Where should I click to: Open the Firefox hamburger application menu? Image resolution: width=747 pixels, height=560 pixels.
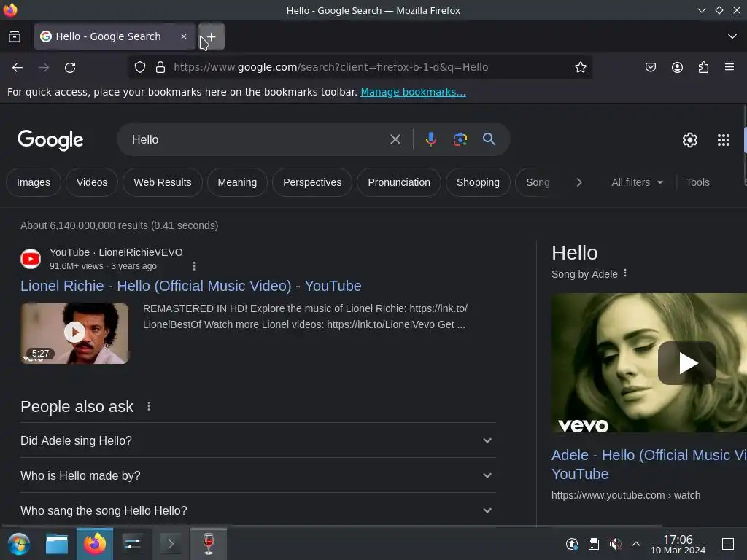(729, 68)
